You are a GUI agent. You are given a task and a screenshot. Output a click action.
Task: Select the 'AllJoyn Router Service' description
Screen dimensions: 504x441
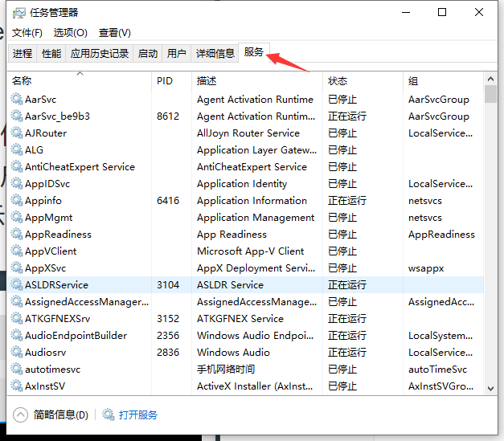click(x=248, y=133)
